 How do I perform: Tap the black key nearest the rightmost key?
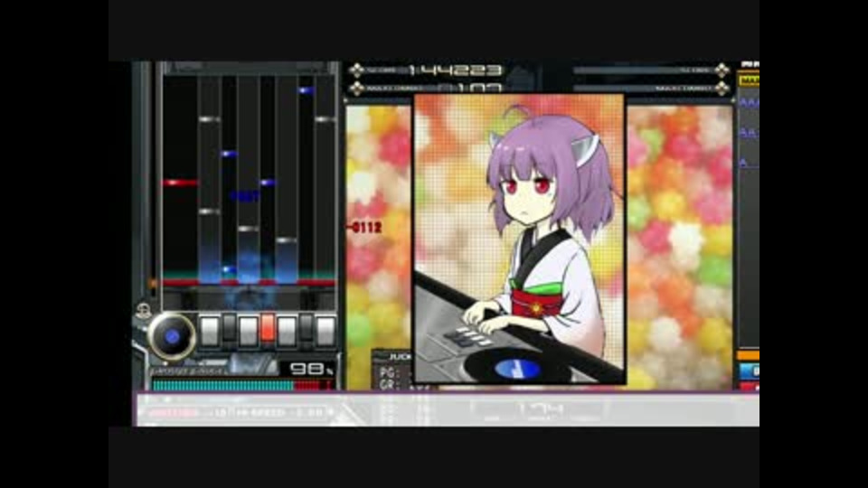coord(307,327)
